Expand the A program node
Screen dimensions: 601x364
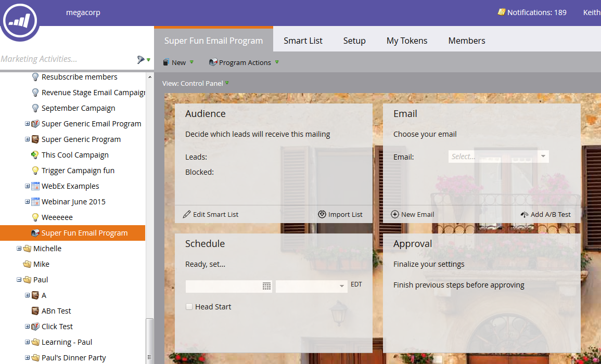(27, 295)
